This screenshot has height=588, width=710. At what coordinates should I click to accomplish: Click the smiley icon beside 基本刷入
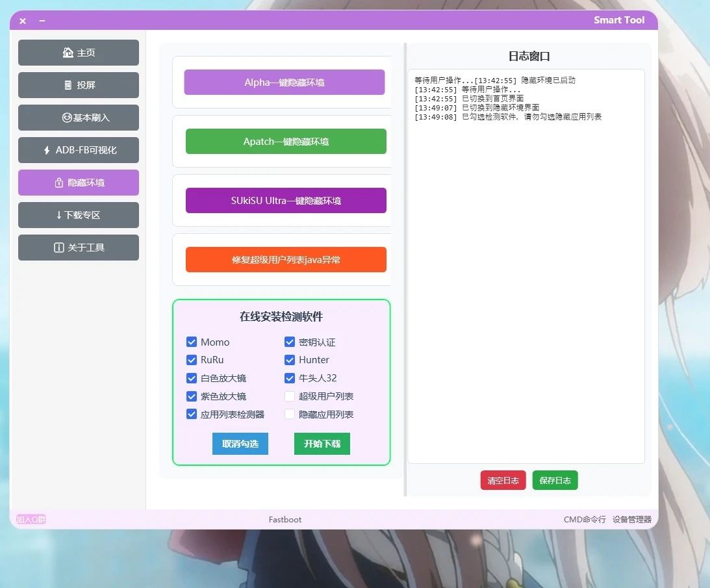click(x=67, y=118)
